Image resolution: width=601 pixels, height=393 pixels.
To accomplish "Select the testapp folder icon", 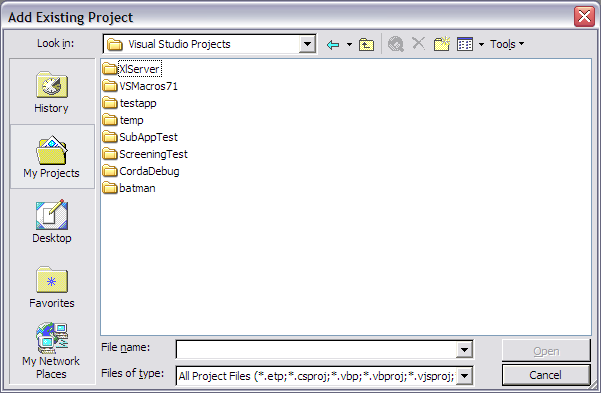I will (x=110, y=103).
